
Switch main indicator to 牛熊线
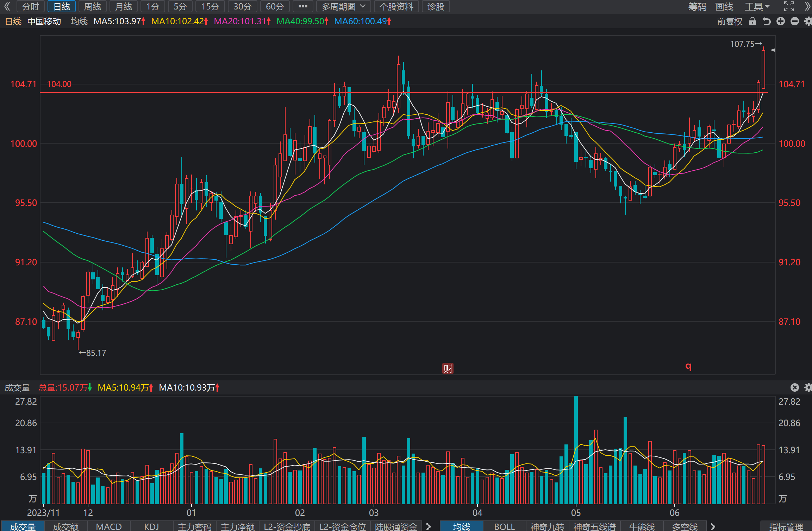642,526
